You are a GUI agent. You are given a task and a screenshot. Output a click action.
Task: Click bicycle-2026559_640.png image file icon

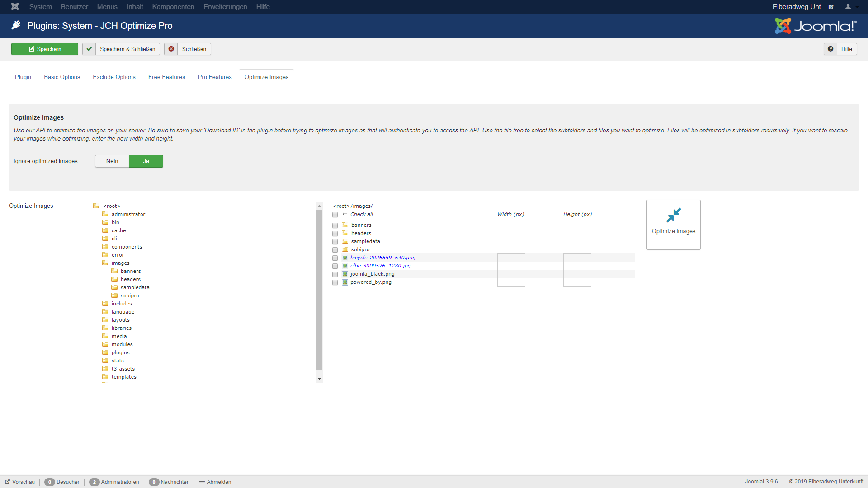click(x=345, y=258)
